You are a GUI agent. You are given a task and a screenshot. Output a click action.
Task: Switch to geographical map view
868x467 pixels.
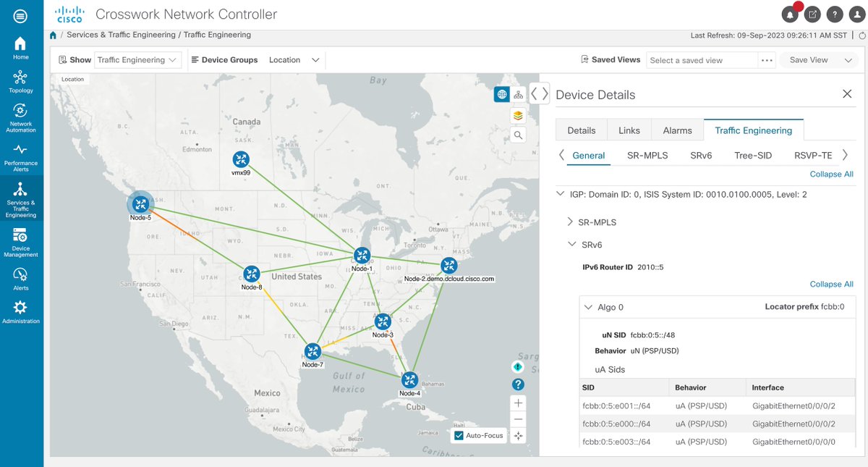pos(502,95)
